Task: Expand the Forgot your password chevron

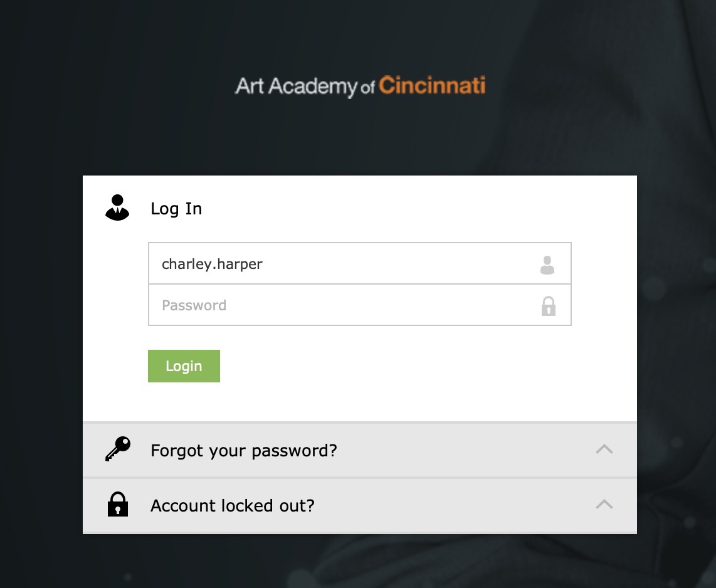Action: [x=604, y=449]
